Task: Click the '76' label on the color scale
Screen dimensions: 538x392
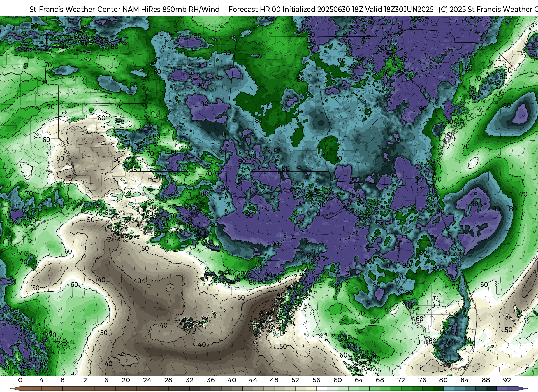Action: pos(422,380)
